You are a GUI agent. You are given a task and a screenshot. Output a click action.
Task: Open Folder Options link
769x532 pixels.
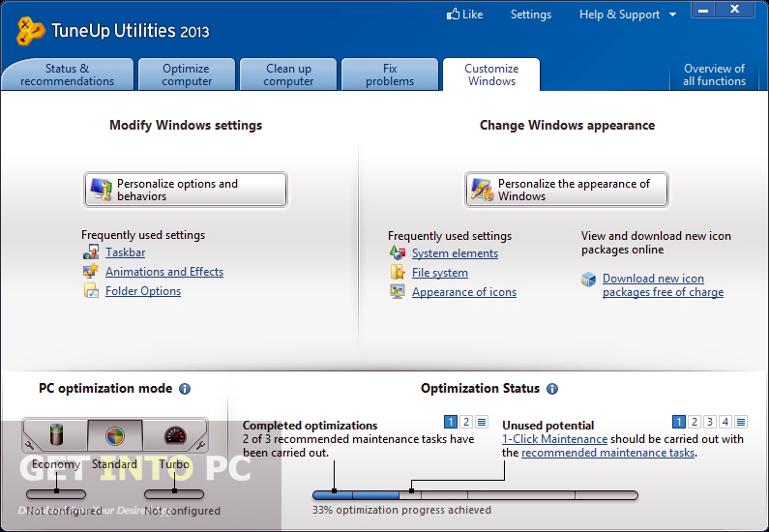point(143,291)
